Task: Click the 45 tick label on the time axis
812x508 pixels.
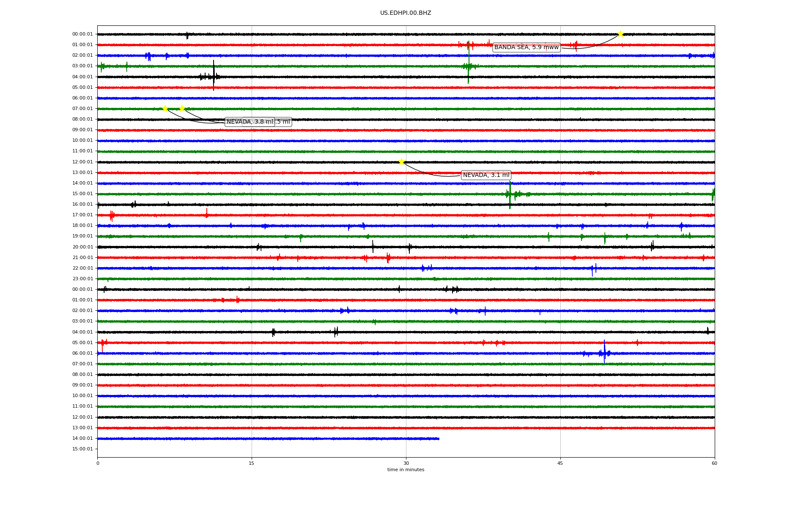Action: [x=560, y=463]
